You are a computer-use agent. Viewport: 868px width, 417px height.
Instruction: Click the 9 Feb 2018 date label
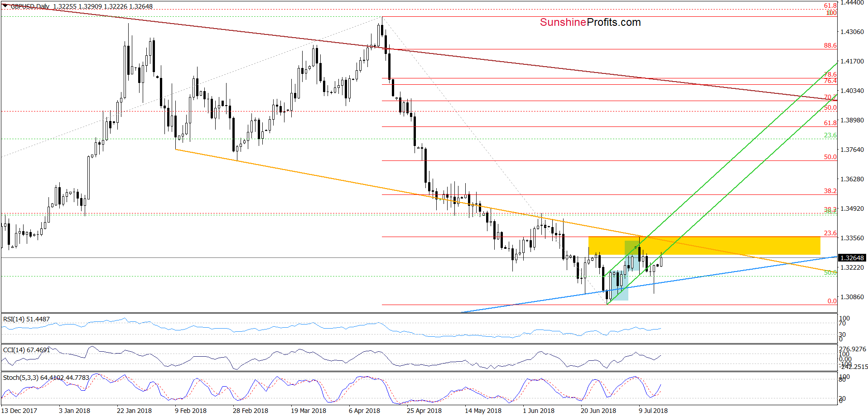pos(191,411)
